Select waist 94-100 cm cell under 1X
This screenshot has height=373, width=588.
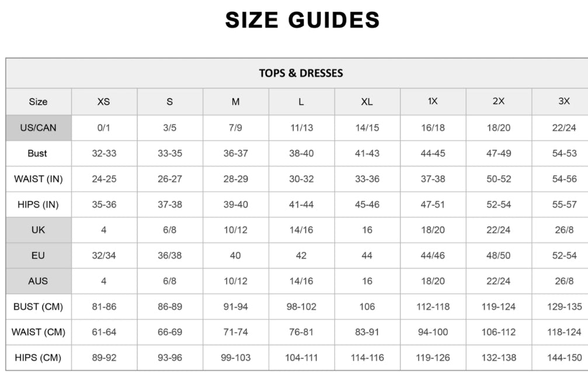[433, 332]
